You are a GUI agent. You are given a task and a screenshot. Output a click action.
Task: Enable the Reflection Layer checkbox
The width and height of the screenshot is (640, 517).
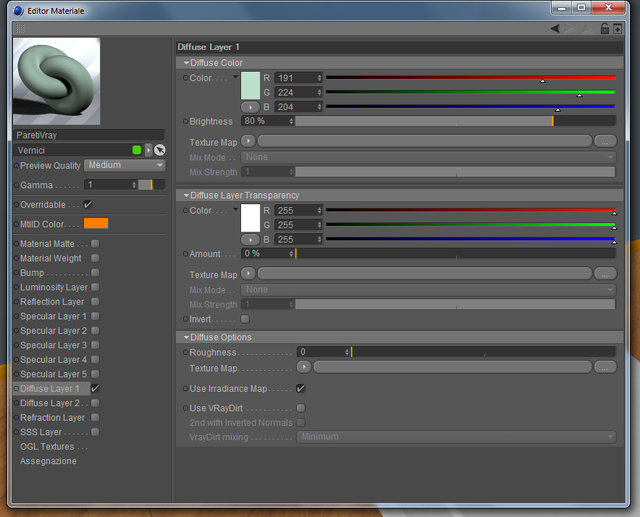[95, 302]
